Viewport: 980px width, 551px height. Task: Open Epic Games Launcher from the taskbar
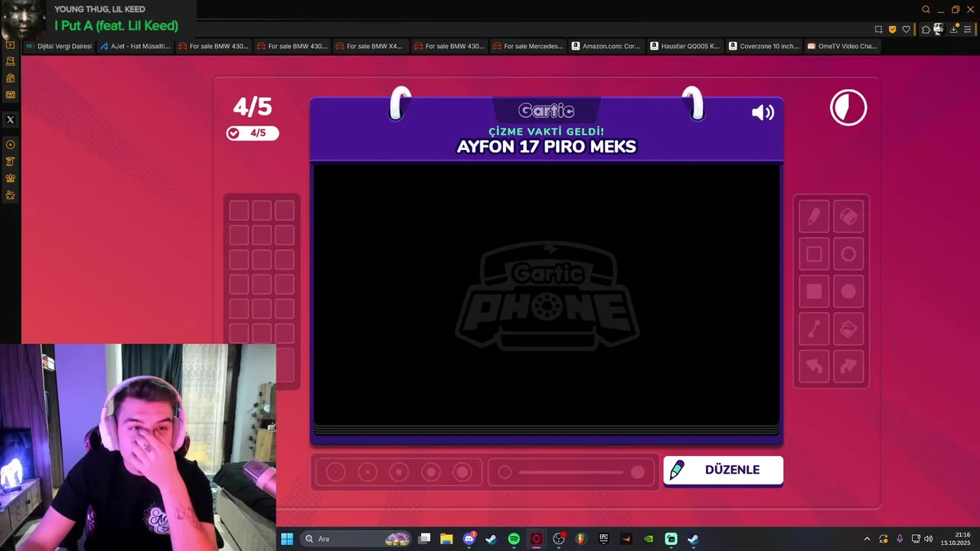(603, 539)
